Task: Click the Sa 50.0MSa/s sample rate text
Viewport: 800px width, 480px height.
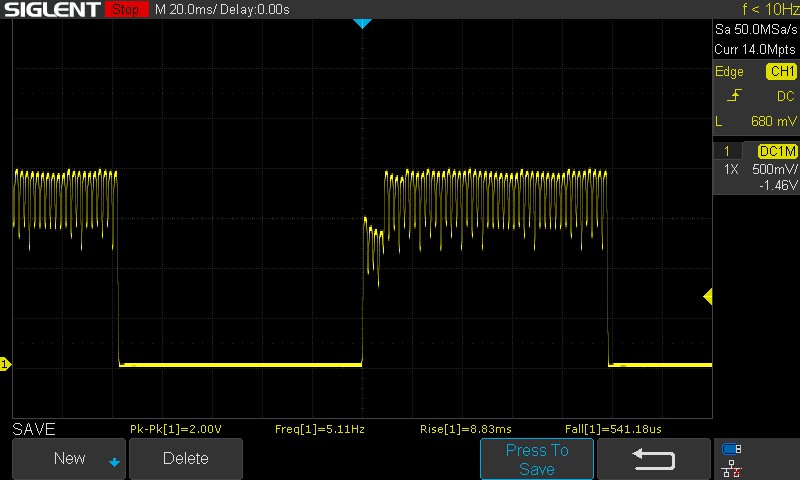Action: [756, 30]
